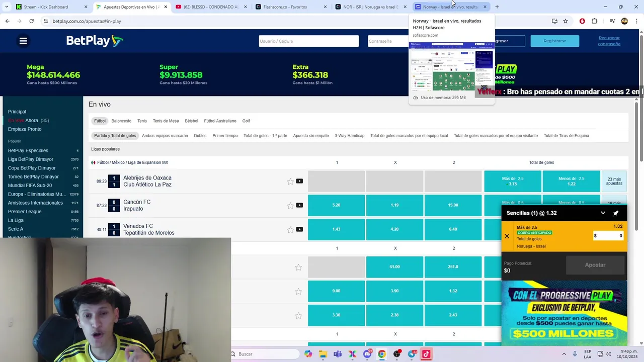Bet on Más de 2.5 at 3.75
The height and width of the screenshot is (362, 644).
(x=513, y=182)
